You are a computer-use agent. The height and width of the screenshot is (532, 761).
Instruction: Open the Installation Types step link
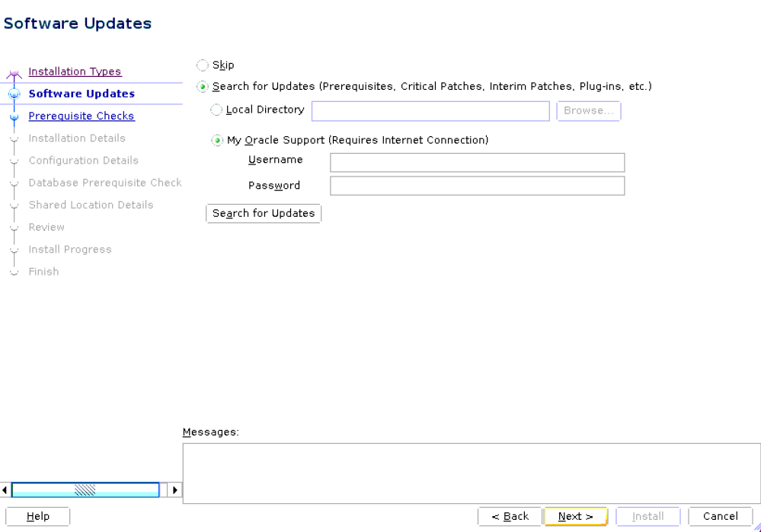[x=75, y=72]
